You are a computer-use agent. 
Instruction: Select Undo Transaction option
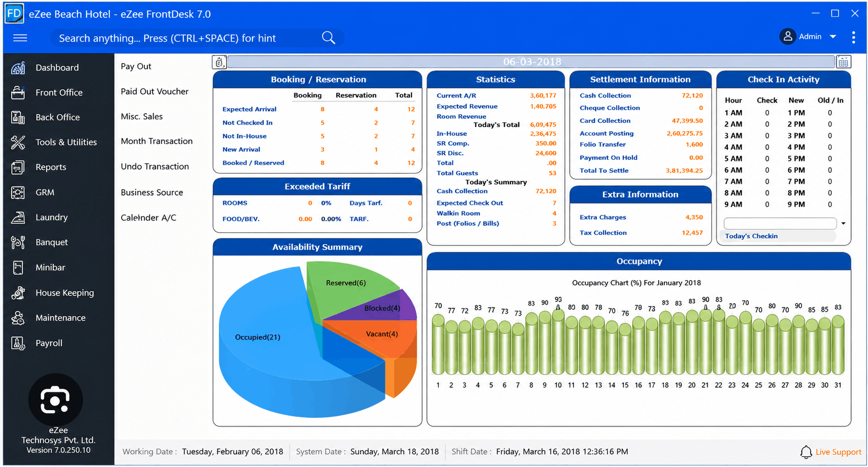tap(154, 166)
